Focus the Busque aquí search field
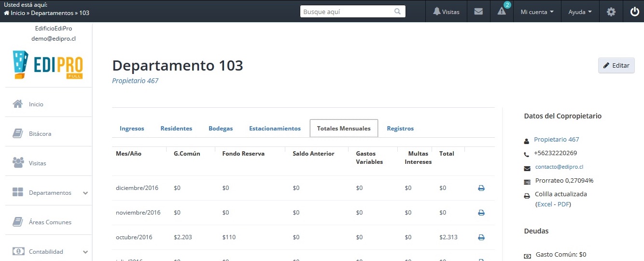 click(353, 12)
